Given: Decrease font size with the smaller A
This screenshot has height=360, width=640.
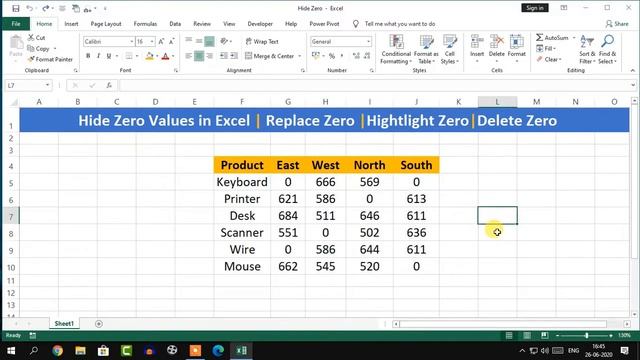Looking at the screenshot, I should point(172,42).
